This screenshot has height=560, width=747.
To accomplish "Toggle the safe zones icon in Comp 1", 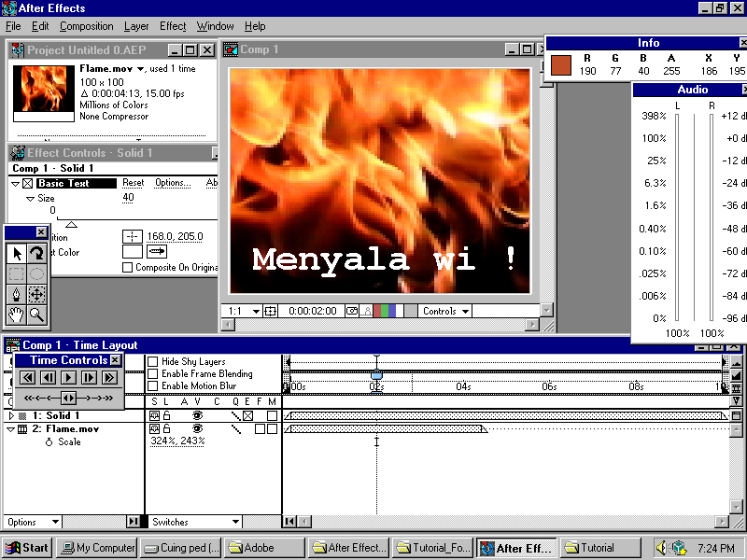I will point(270,312).
